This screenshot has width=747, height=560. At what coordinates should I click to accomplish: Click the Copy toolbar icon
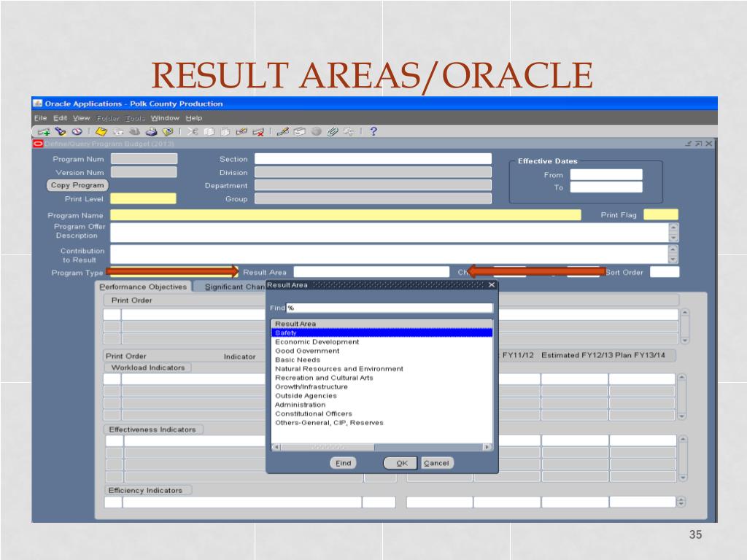(209, 132)
